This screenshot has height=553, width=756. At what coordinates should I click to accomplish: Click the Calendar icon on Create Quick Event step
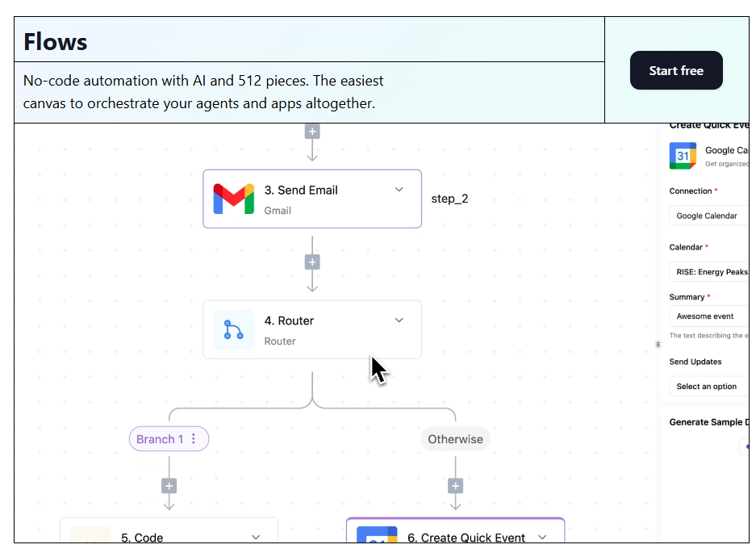tap(376, 535)
